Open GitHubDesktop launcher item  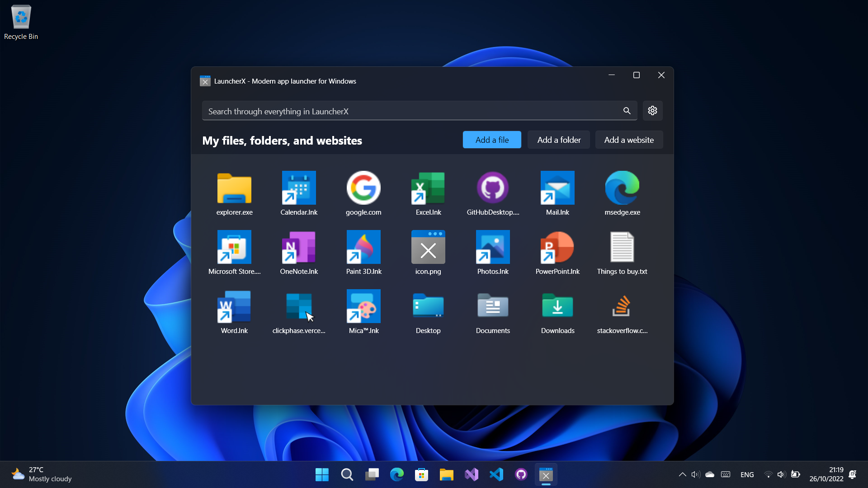coord(493,194)
